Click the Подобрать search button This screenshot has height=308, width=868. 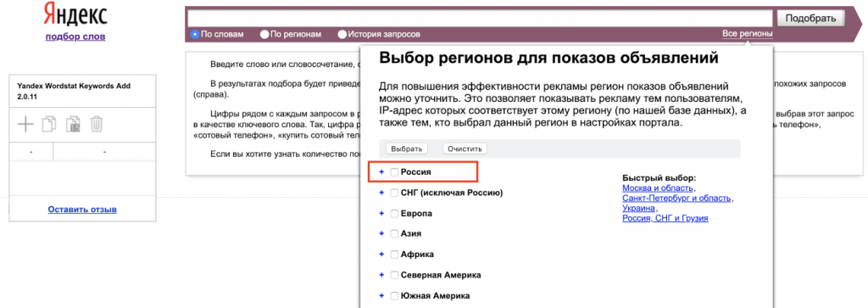810,19
